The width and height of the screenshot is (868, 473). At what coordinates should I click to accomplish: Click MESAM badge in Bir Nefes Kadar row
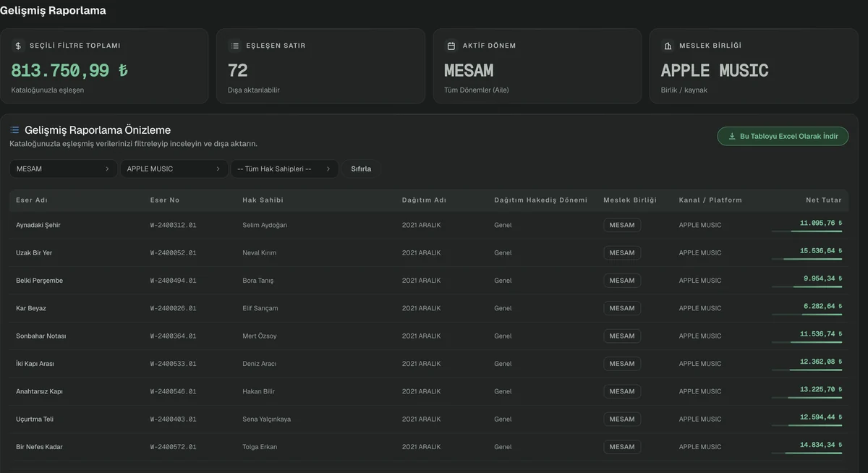pyautogui.click(x=622, y=447)
